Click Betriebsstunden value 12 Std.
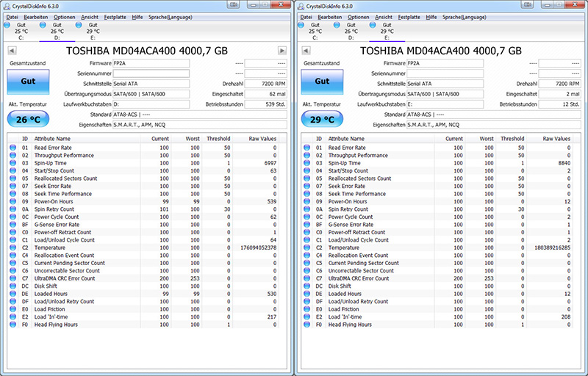Image resolution: width=588 pixels, height=376 pixels. [560, 104]
